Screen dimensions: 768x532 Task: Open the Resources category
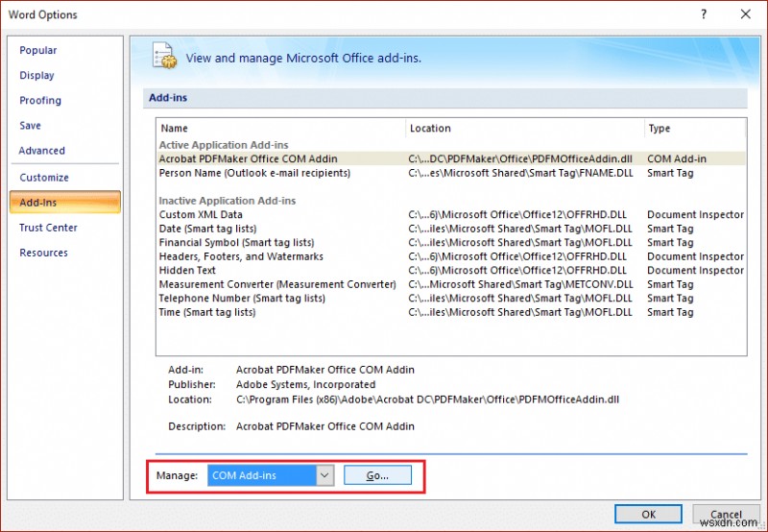[43, 253]
